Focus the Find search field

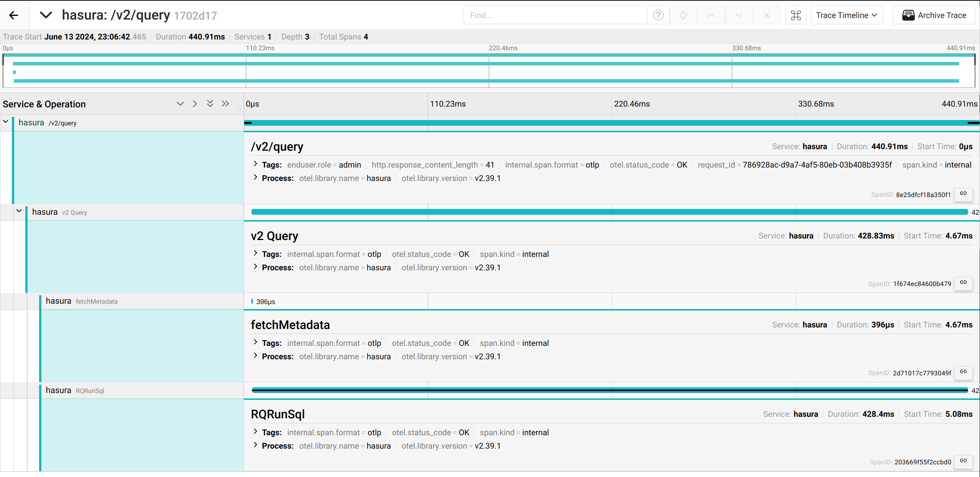click(x=555, y=15)
